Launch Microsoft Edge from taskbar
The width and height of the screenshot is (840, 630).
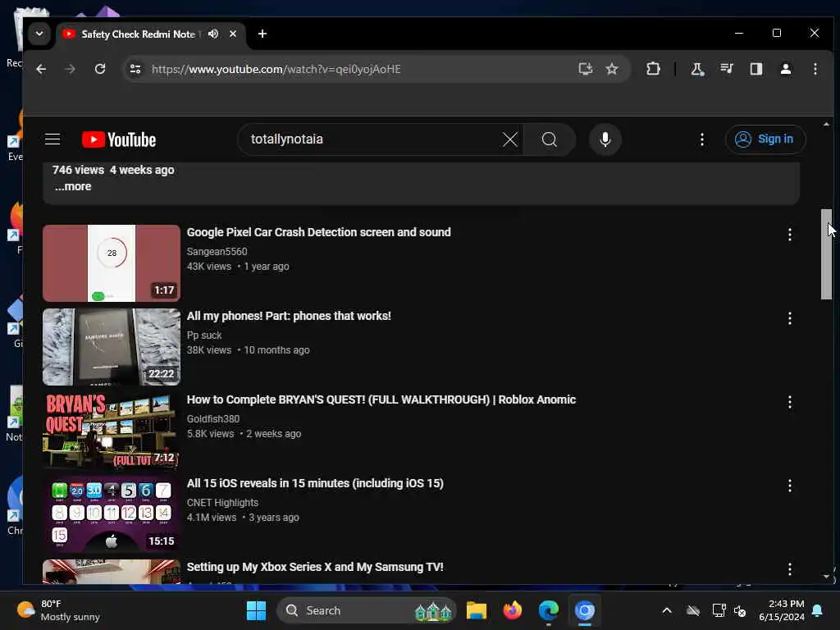point(549,610)
